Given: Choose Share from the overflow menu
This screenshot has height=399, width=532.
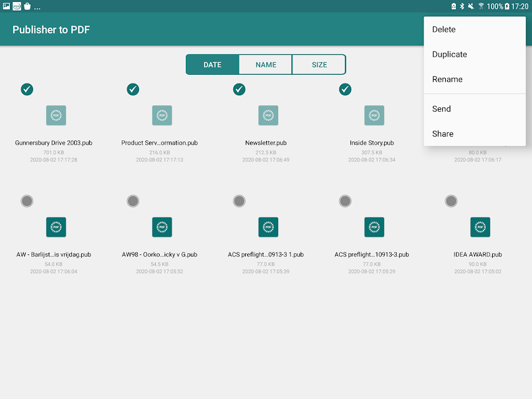Looking at the screenshot, I should (475, 133).
